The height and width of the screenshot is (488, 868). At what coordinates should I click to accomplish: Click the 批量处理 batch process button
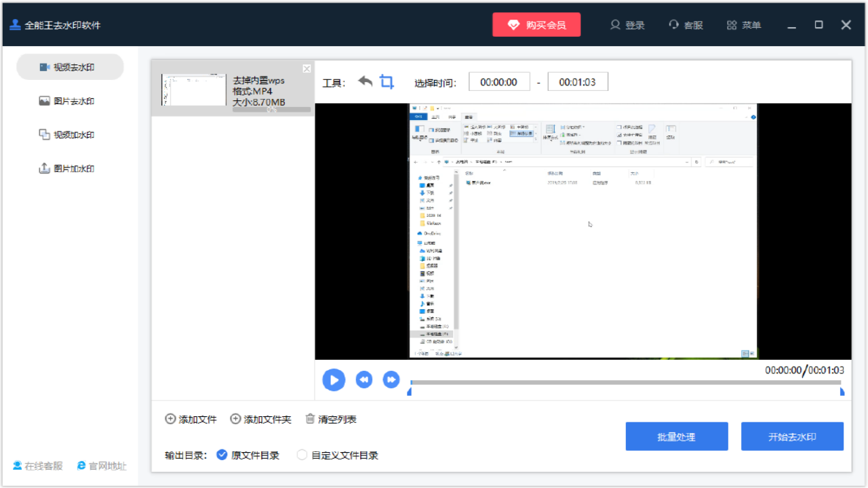[x=676, y=436]
